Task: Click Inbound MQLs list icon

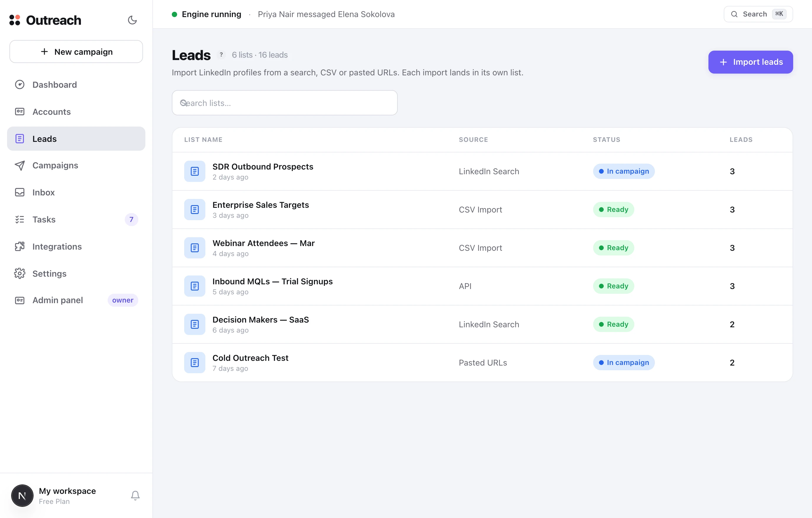Action: pos(194,286)
